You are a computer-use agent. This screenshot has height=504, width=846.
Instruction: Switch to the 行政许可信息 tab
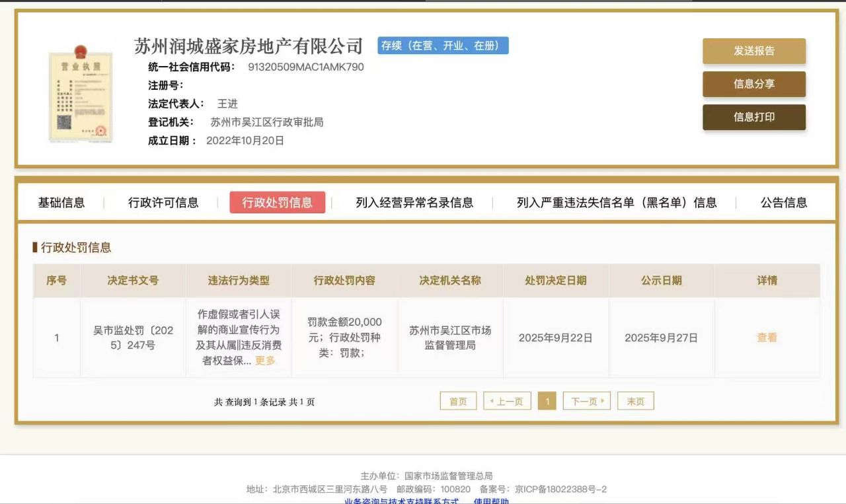pos(163,203)
